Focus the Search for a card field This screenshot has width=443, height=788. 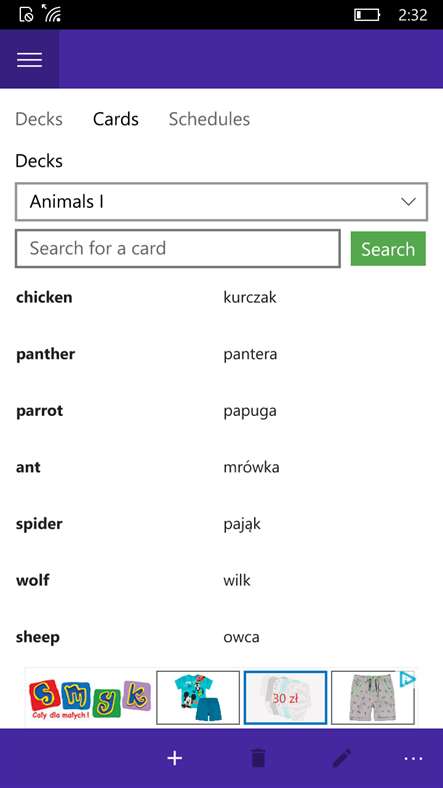pos(178,248)
